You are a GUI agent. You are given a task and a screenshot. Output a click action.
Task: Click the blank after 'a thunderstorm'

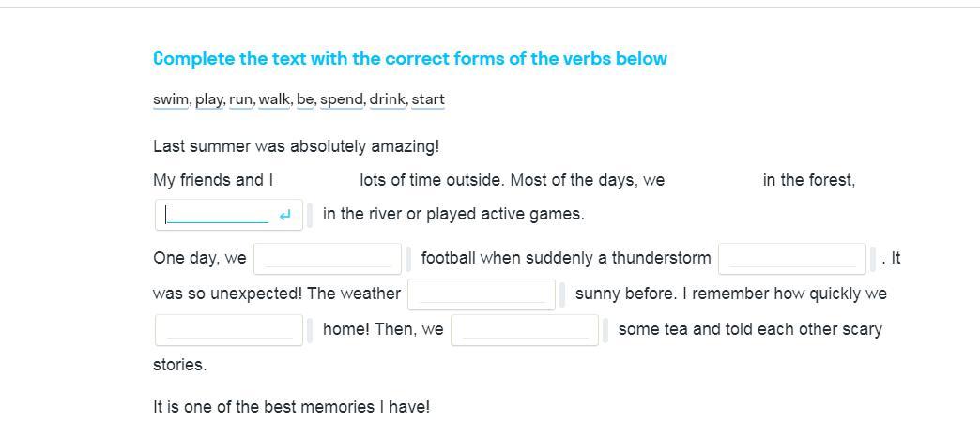click(x=792, y=258)
